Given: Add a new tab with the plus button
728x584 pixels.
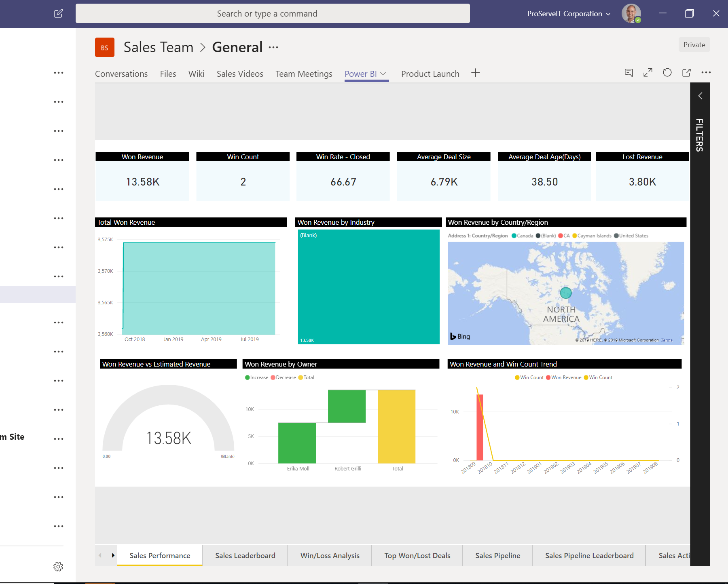Looking at the screenshot, I should pos(475,73).
